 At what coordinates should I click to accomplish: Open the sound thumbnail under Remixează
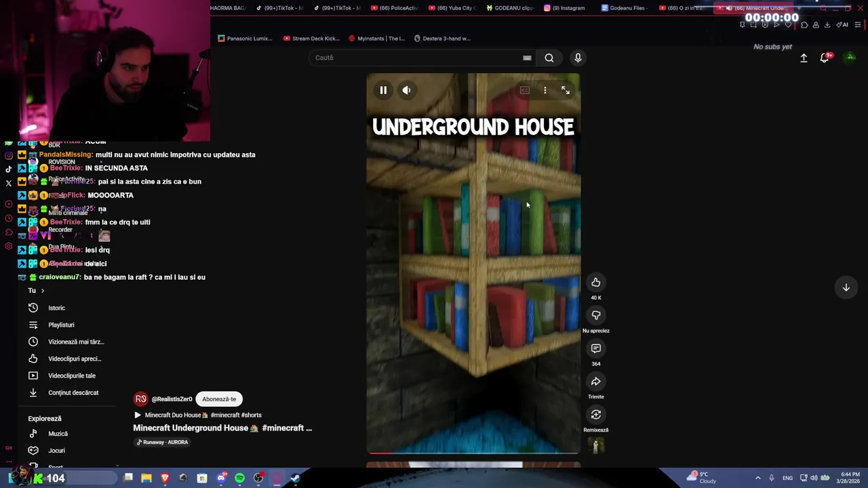[x=596, y=445]
